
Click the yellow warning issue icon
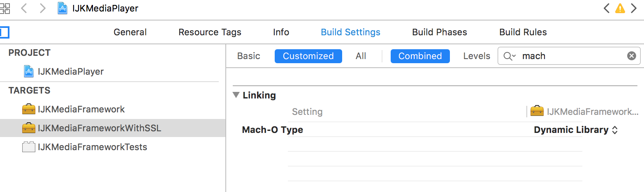620,9
